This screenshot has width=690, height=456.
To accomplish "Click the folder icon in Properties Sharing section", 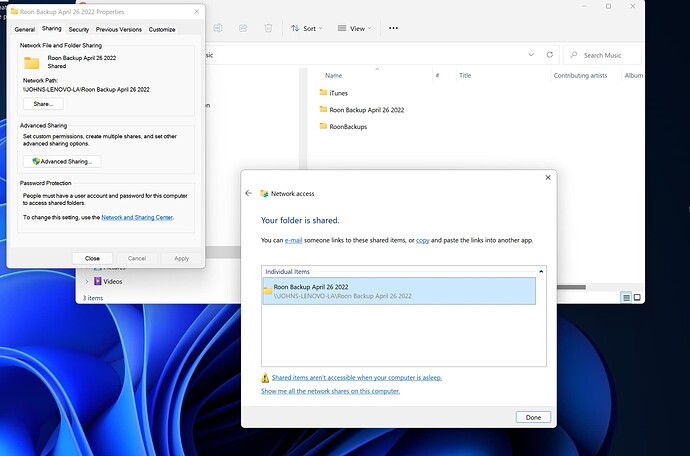I will point(32,63).
